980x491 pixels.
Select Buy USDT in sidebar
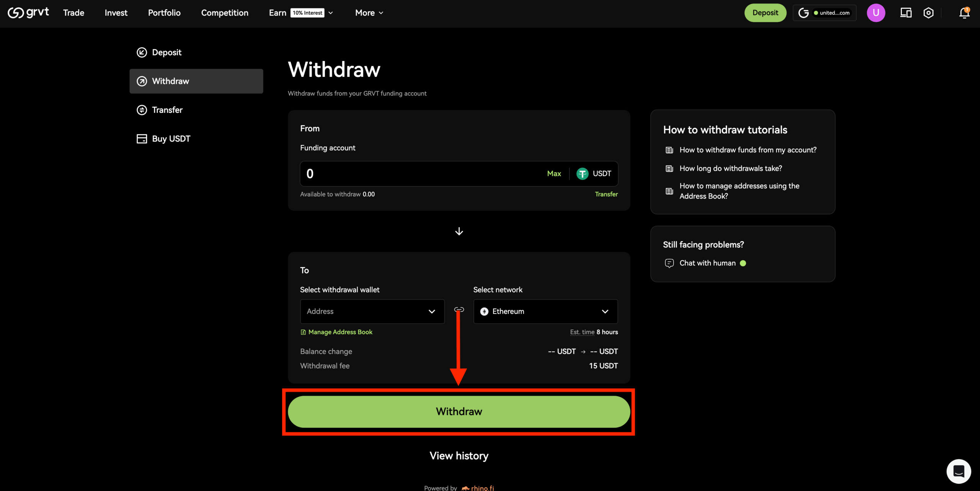(x=171, y=139)
